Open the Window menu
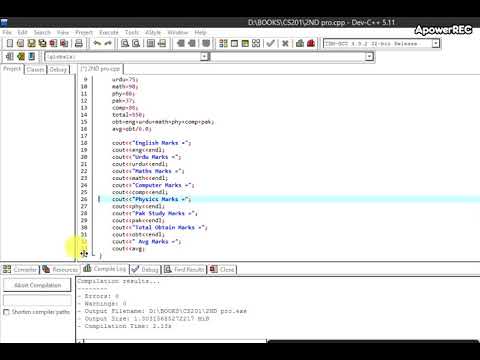 [x=178, y=32]
